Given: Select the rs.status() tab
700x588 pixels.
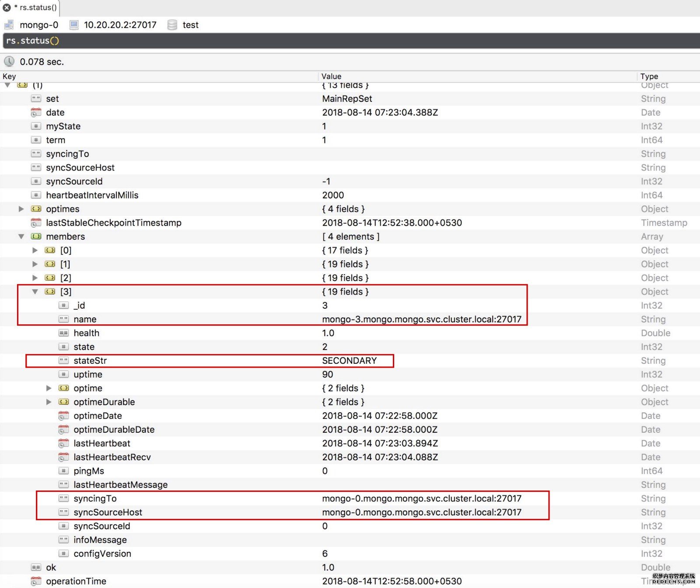Looking at the screenshot, I should [38, 7].
